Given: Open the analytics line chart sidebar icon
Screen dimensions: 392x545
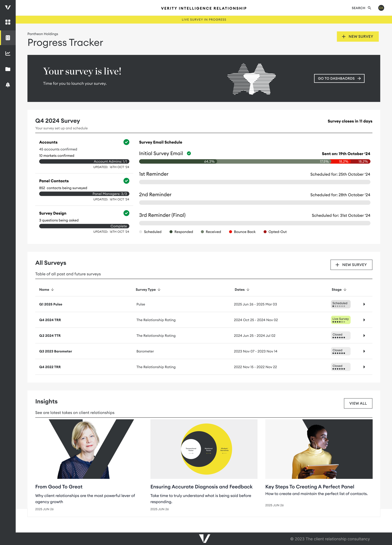Looking at the screenshot, I should (x=8, y=53).
